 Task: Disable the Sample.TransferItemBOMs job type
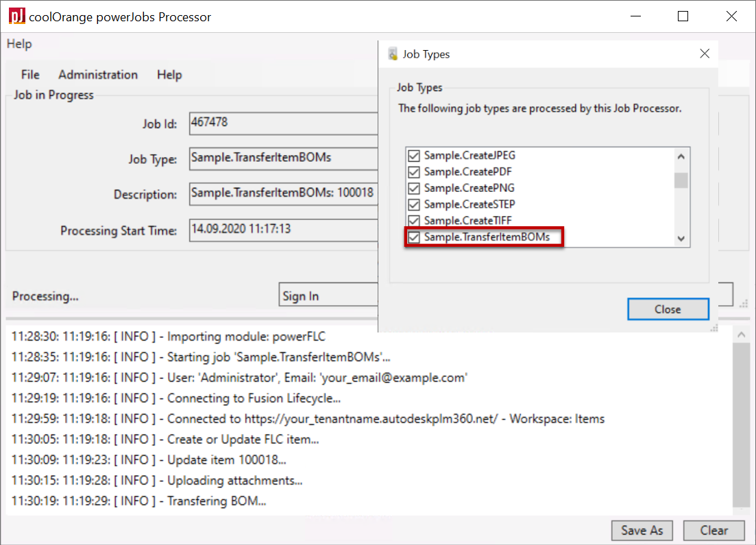[413, 237]
